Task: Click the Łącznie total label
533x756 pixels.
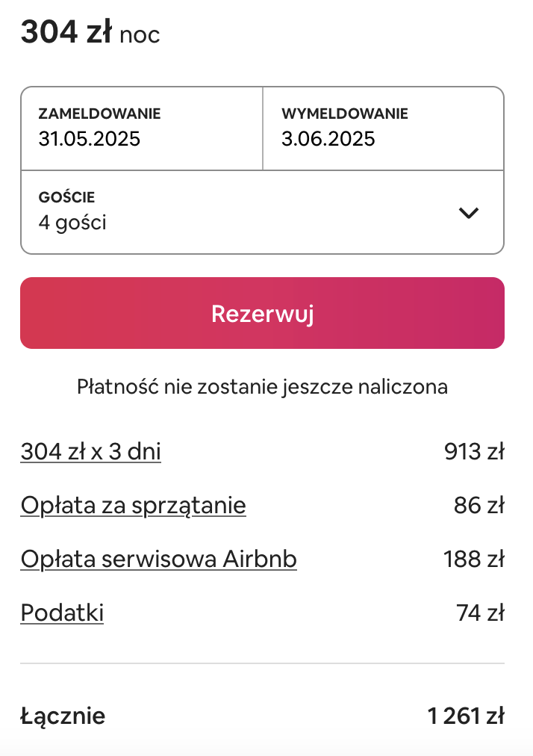Action: click(x=63, y=716)
